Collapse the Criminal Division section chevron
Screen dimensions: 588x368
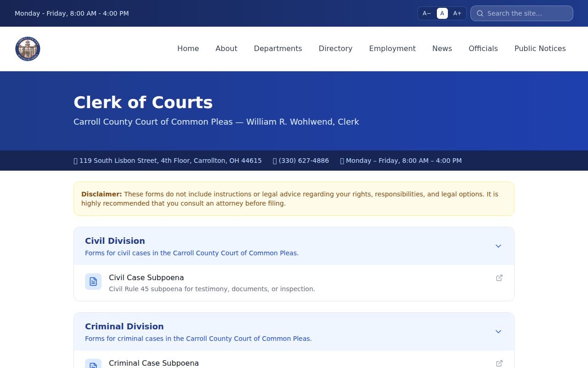[x=498, y=332]
